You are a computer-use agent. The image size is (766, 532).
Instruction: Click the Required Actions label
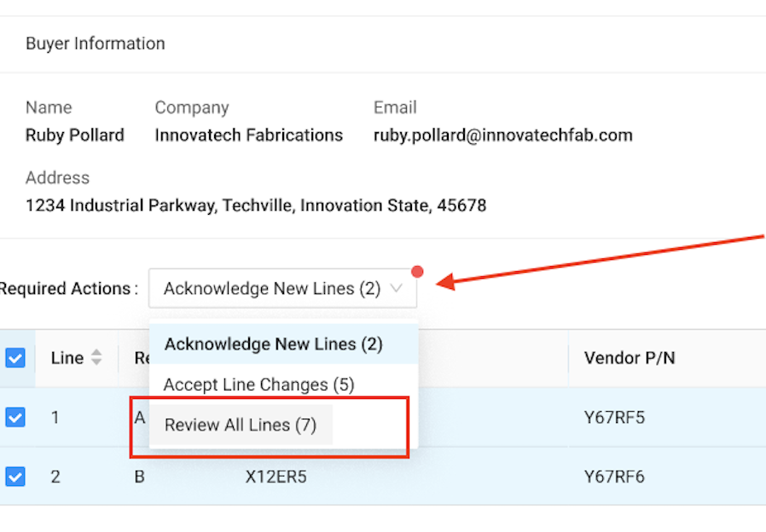click(x=68, y=288)
